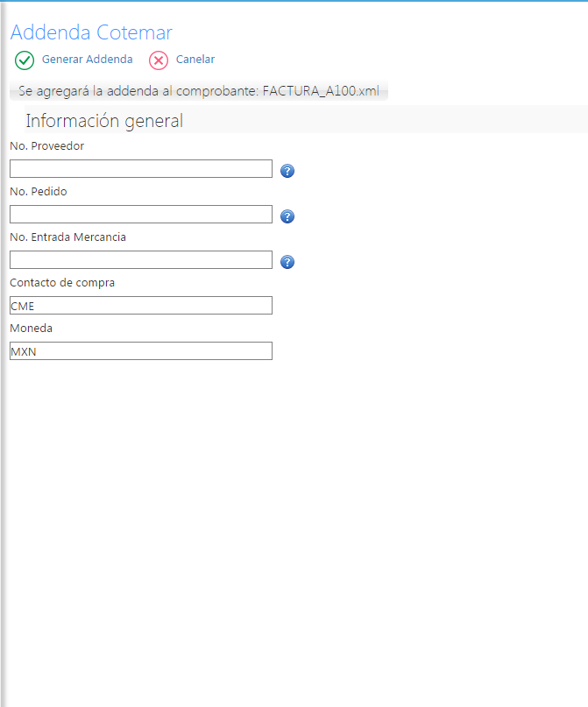Click the red X cancel icon
Viewport: 588px width, 707px height.
click(159, 60)
